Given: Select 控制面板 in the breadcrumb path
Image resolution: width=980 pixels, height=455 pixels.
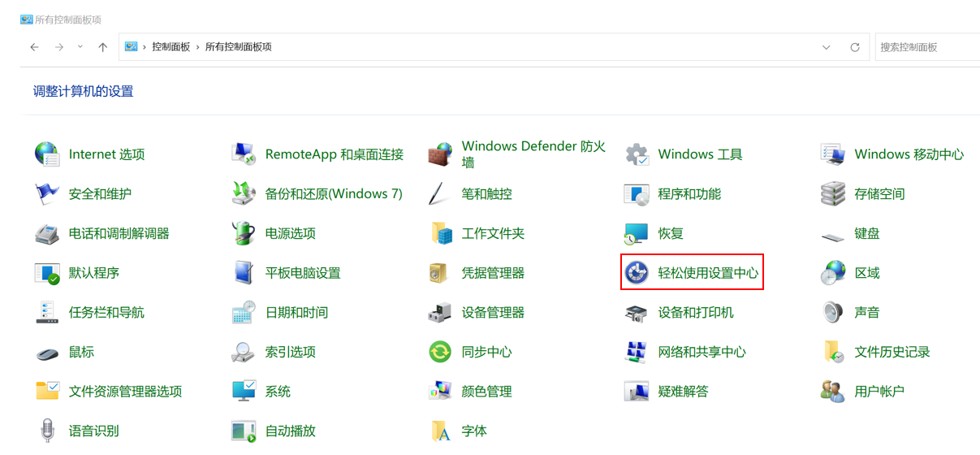Looking at the screenshot, I should coord(171,47).
